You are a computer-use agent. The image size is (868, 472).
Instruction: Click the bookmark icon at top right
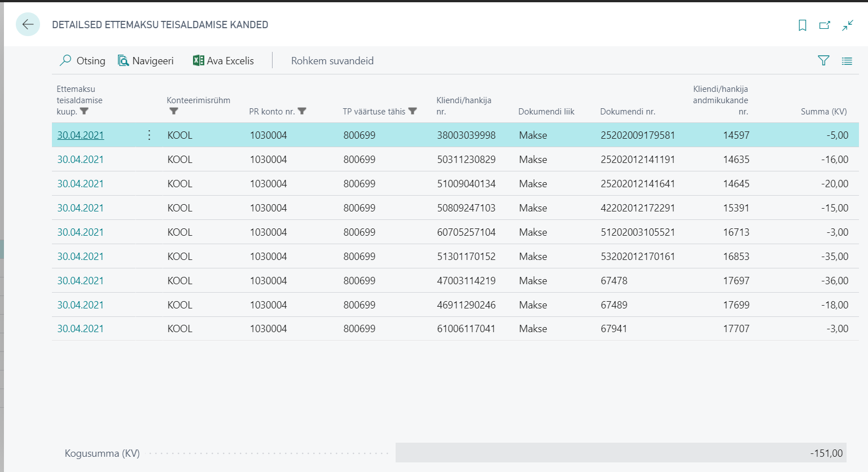point(802,25)
